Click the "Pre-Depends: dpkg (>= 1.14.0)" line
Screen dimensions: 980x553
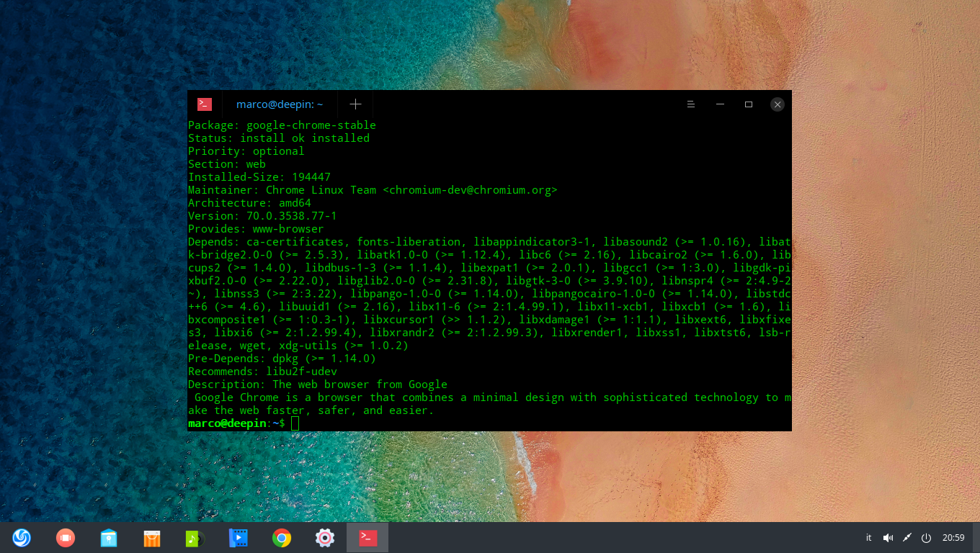(282, 359)
